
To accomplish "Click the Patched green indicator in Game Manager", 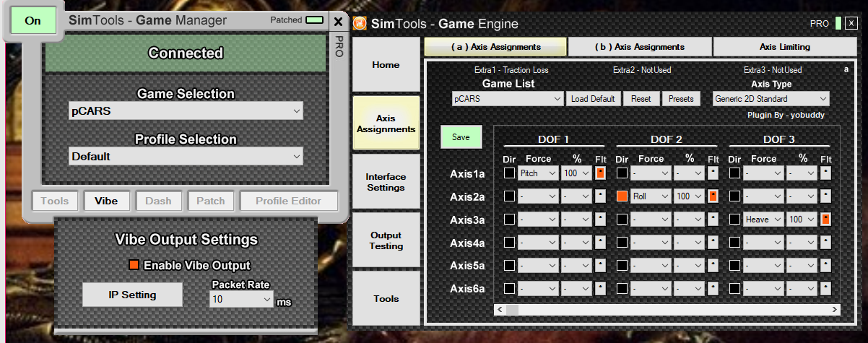I will coord(313,20).
